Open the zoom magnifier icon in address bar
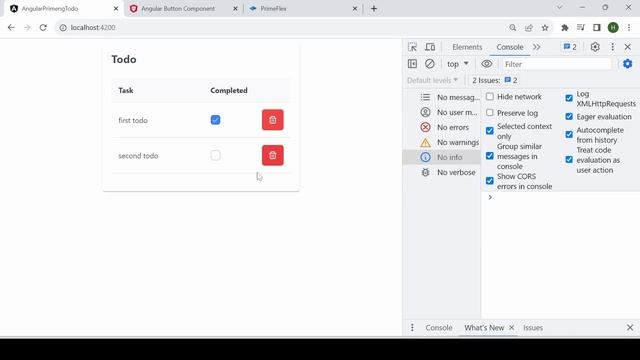 click(x=513, y=27)
